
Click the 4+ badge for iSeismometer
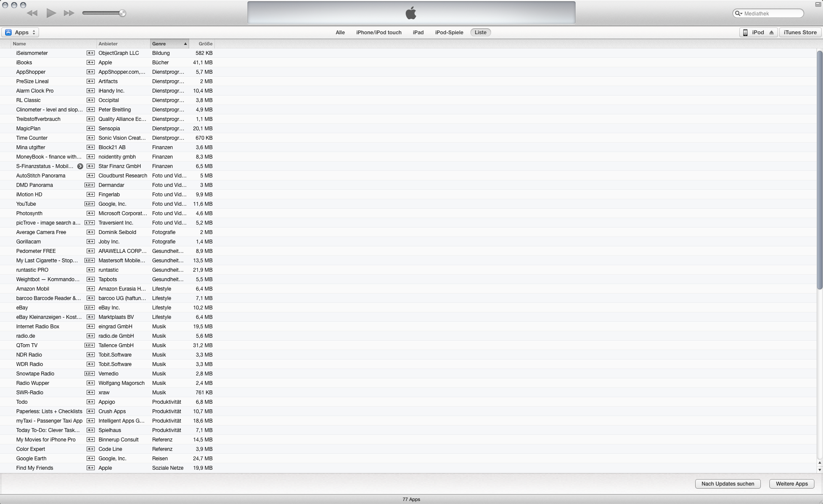coord(90,53)
